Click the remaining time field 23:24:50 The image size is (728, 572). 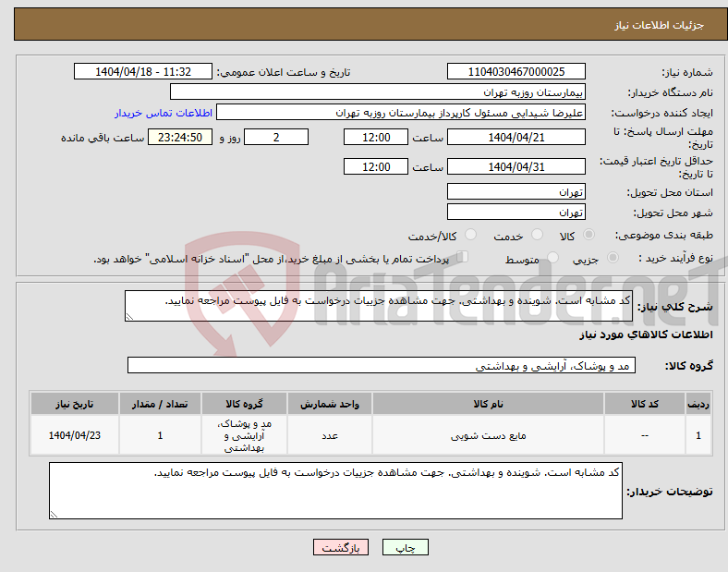pyautogui.click(x=180, y=138)
